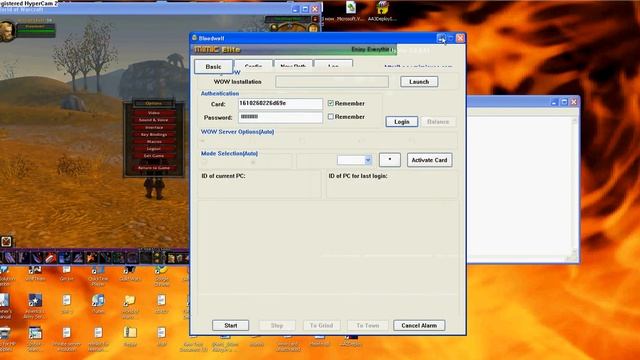Image resolution: width=640 pixels, height=360 pixels.
Task: Select Interface in WoW game menu
Action: point(154,127)
